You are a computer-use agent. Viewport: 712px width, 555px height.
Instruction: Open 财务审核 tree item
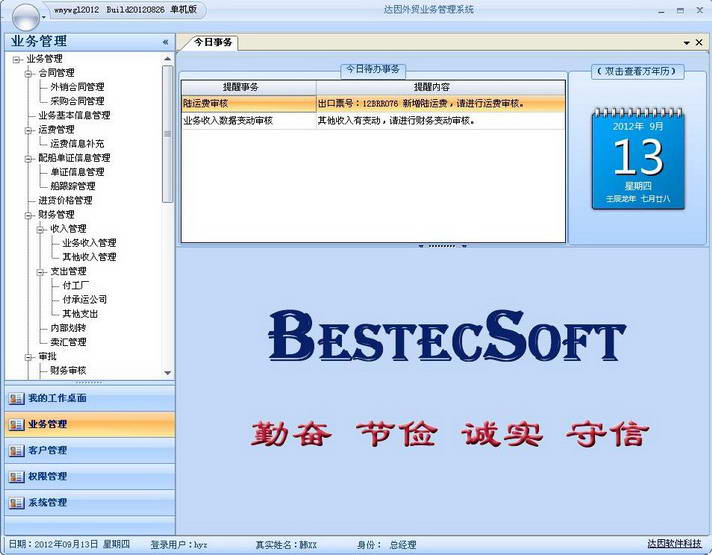(x=68, y=371)
